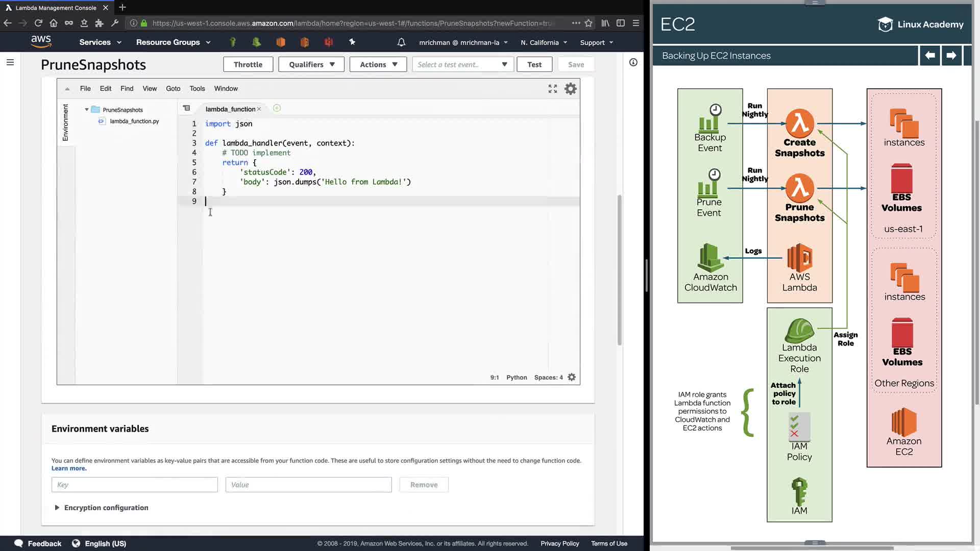Close the lambda_function editor tab
980x551 pixels.
click(259, 109)
